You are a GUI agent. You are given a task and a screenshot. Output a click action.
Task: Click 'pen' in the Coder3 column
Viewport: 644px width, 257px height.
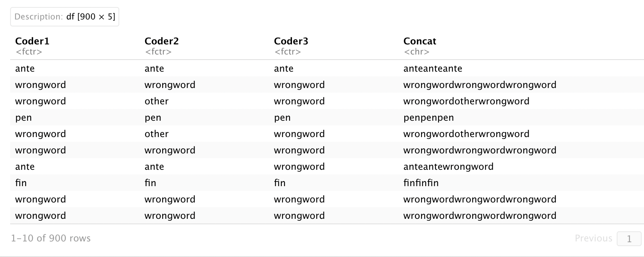tap(282, 118)
